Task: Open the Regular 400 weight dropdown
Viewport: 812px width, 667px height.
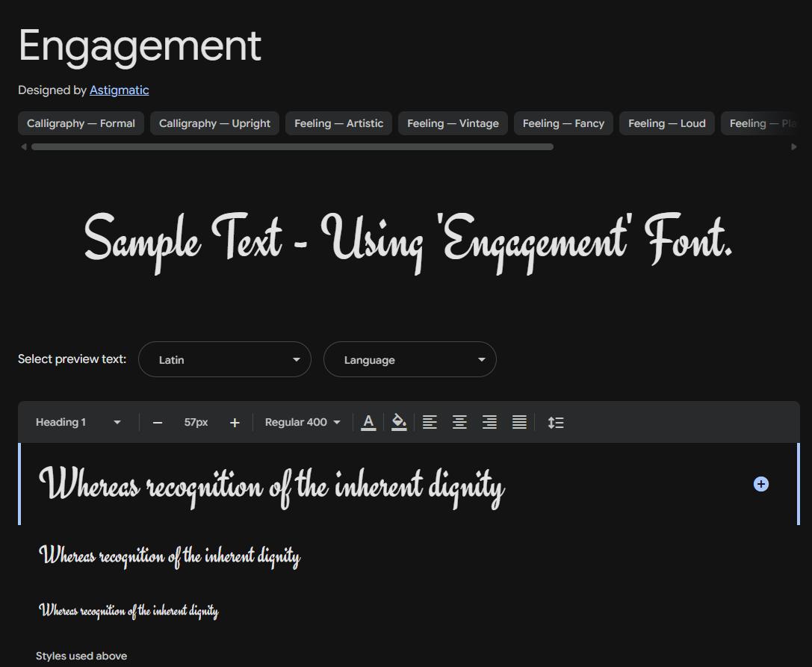Action: (x=303, y=423)
